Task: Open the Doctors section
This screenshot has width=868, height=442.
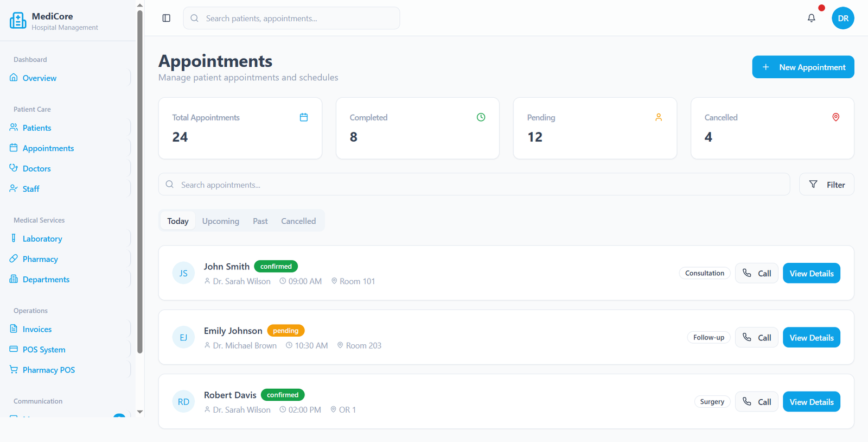Action: pyautogui.click(x=36, y=169)
